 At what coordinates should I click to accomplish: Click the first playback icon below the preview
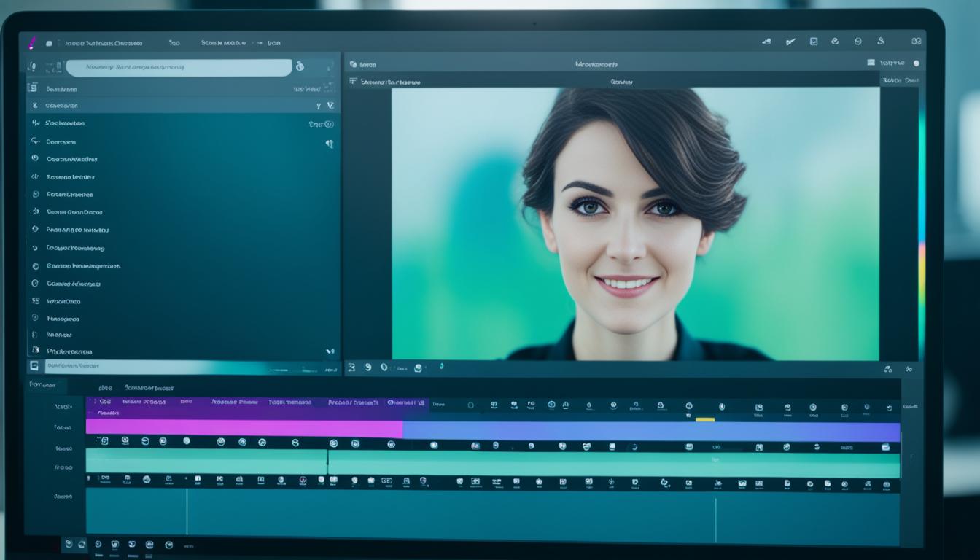tap(351, 368)
